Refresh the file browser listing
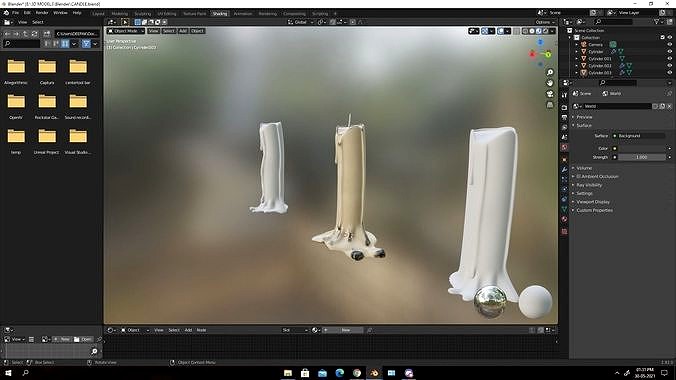 34,34
